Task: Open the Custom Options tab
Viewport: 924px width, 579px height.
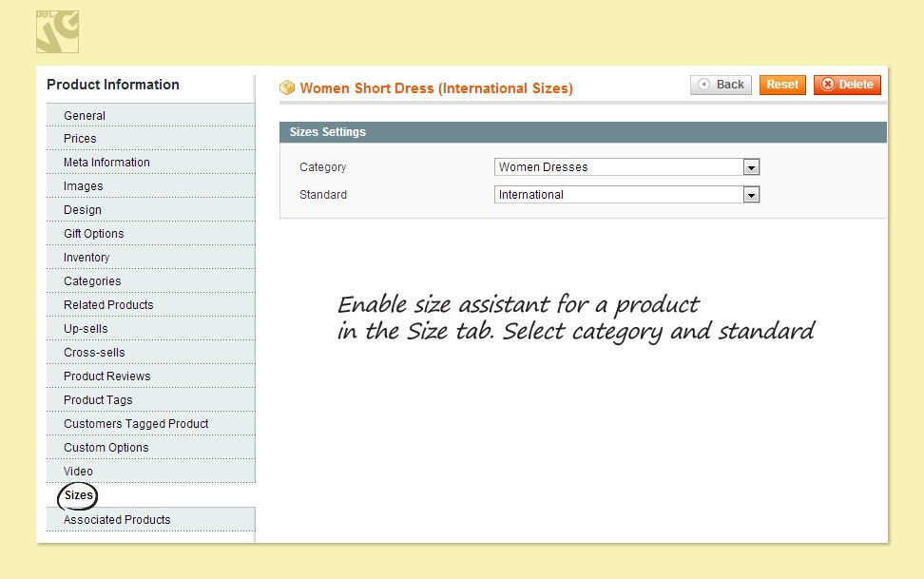Action: (106, 448)
